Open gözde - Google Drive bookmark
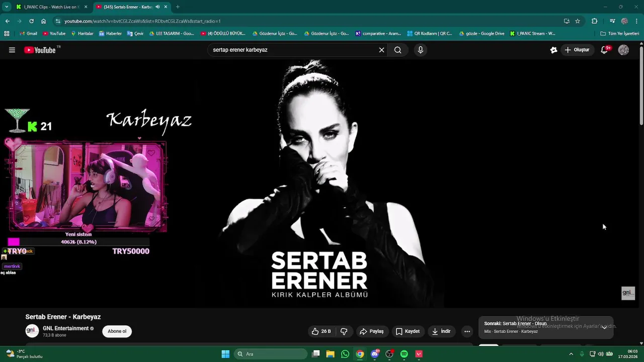Image resolution: width=644 pixels, height=362 pixels. pos(481,34)
